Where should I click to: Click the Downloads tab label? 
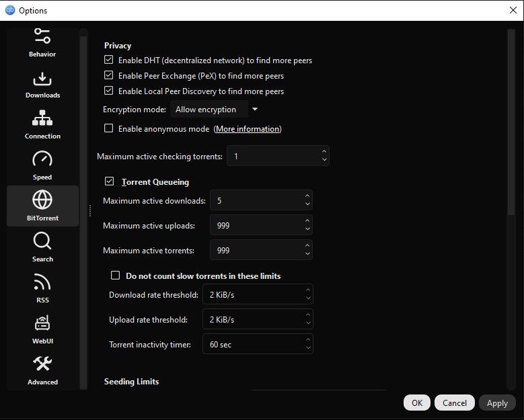(x=42, y=95)
